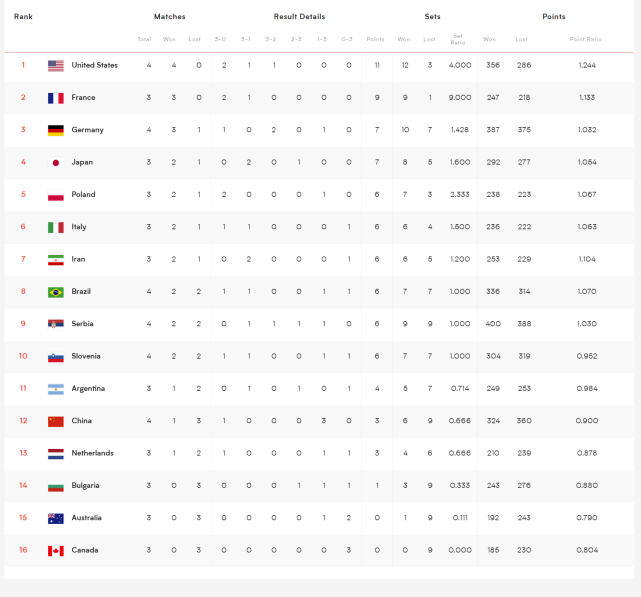Open the Bulgaria team link
Image resolution: width=641 pixels, height=597 pixels.
pyautogui.click(x=86, y=486)
